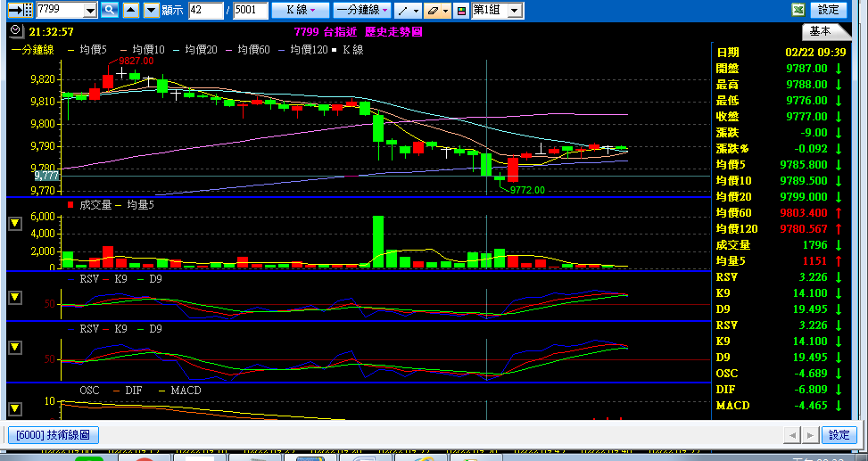Open the 一分鐘線 period dropdown
Image resolution: width=868 pixels, height=461 pixels.
point(361,10)
